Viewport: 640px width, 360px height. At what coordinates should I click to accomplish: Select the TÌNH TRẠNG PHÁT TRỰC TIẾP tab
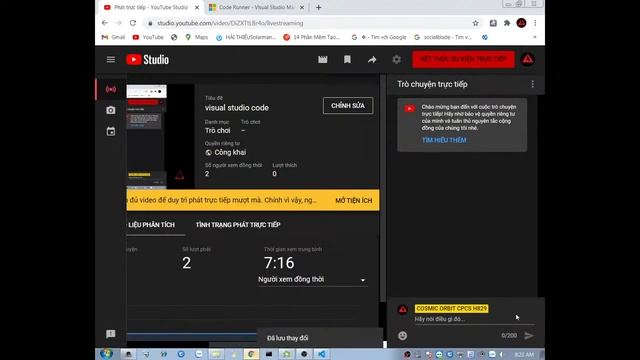pyautogui.click(x=238, y=225)
